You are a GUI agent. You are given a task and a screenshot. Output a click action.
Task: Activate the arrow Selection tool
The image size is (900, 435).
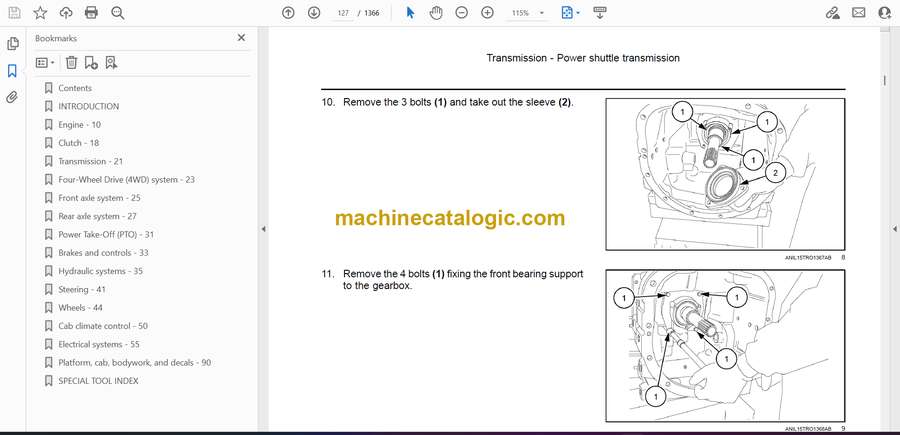pos(410,13)
